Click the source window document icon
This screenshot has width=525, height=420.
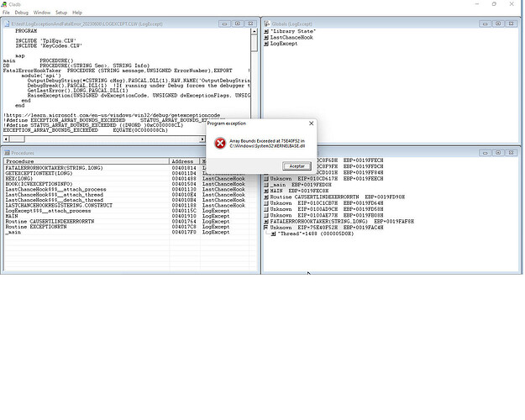tap(7, 23)
